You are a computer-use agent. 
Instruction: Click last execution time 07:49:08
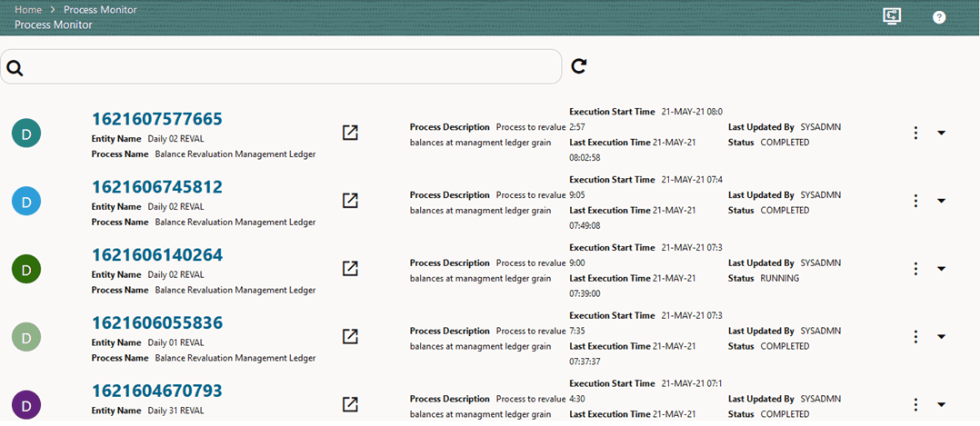(x=585, y=225)
